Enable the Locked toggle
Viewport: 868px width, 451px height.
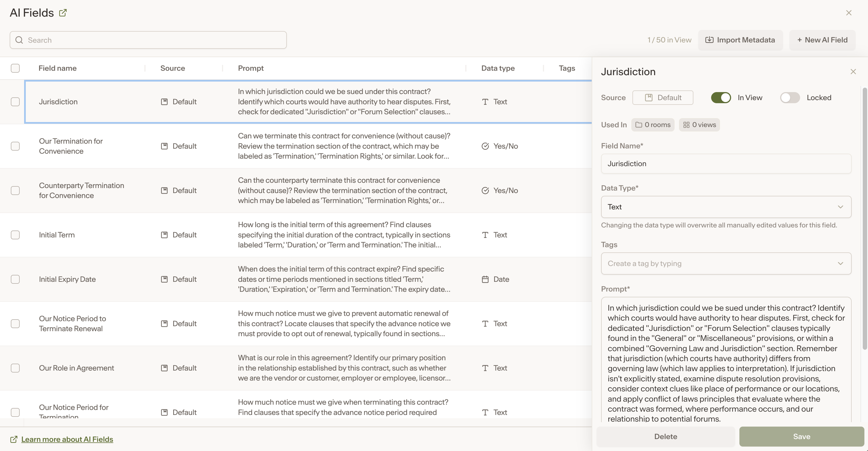790,97
